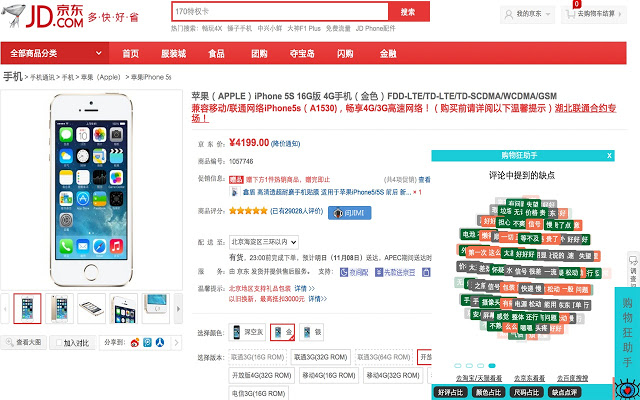Open the 服装城 nav item

(173, 53)
